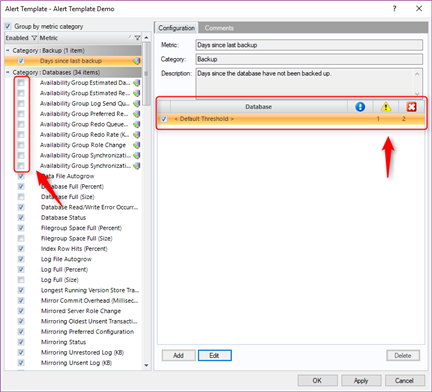The height and width of the screenshot is (392, 432).
Task: Click the Database column header
Action: [x=259, y=107]
